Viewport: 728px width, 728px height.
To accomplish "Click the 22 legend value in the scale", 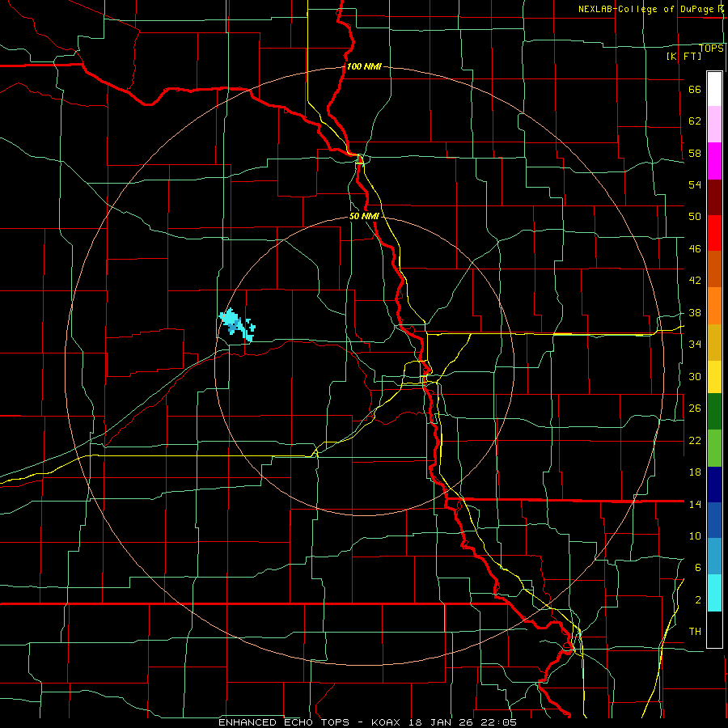I will pyautogui.click(x=695, y=440).
